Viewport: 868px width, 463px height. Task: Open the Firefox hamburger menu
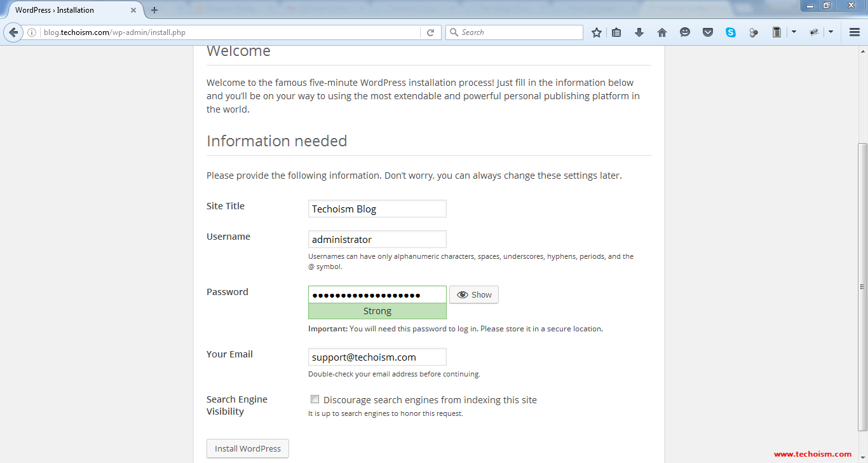[x=855, y=32]
